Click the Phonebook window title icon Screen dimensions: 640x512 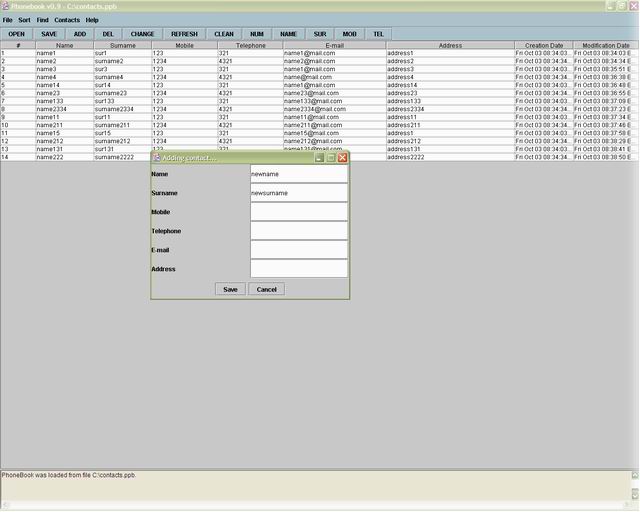[x=5, y=6]
